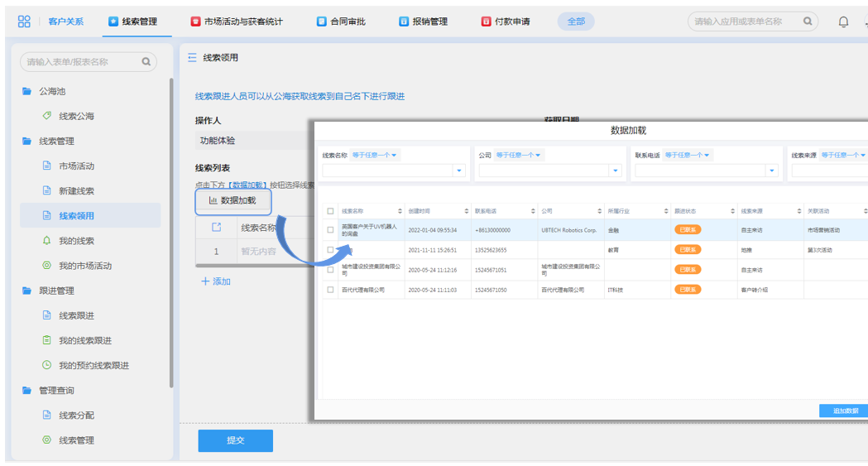Click the app grid icon at top left
868x466 pixels.
click(x=24, y=22)
